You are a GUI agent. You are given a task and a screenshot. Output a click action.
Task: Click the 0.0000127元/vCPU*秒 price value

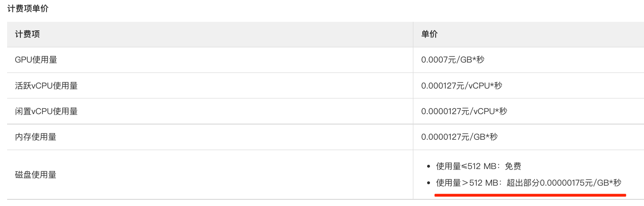pos(464,111)
